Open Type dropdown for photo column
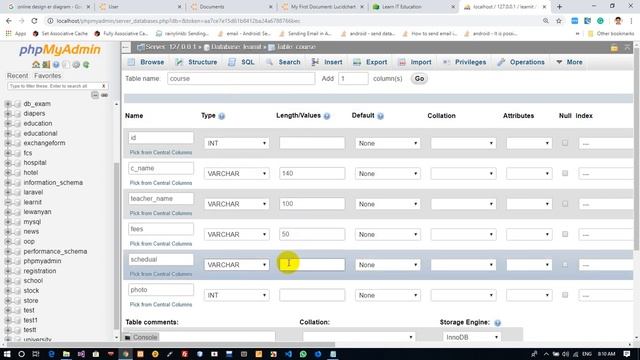The width and height of the screenshot is (640, 360). tap(236, 295)
